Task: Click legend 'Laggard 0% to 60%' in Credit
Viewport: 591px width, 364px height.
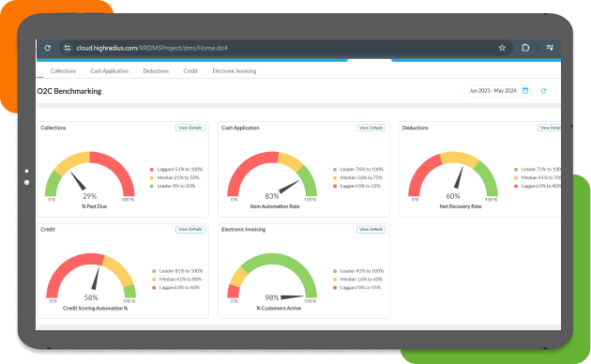Action: [175, 288]
